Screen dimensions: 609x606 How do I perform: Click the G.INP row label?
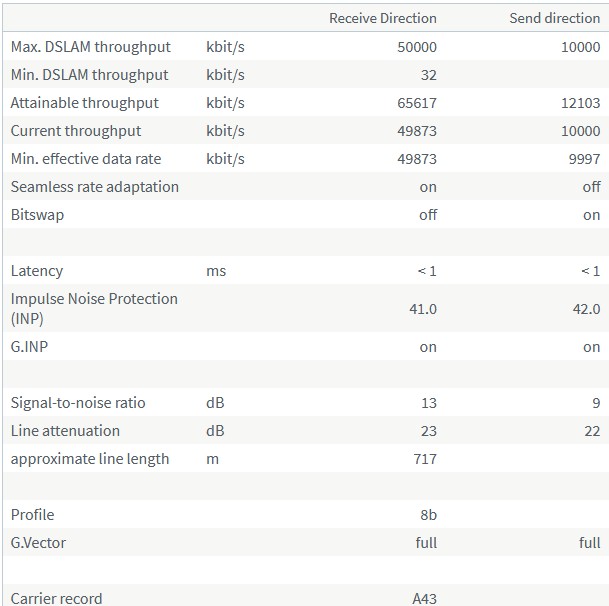point(31,347)
